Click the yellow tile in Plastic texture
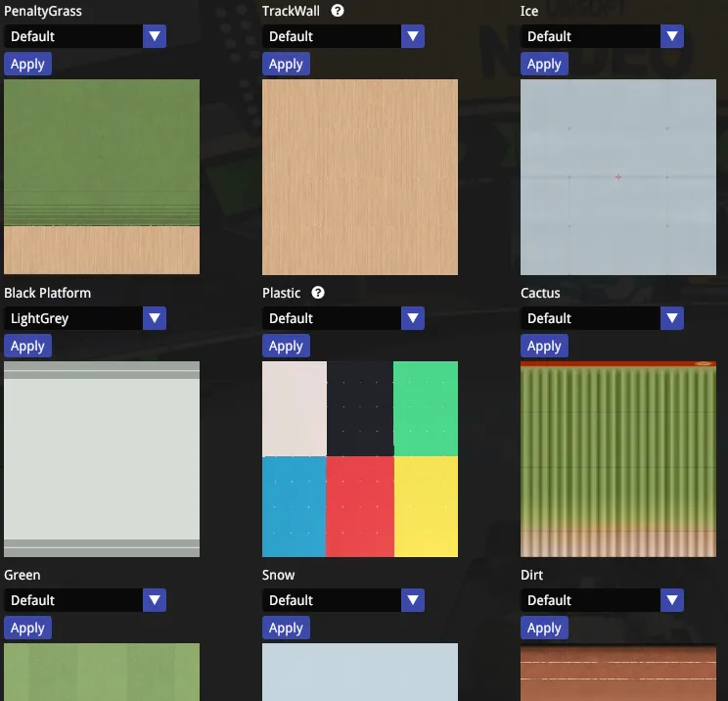728x701 pixels. 426,506
